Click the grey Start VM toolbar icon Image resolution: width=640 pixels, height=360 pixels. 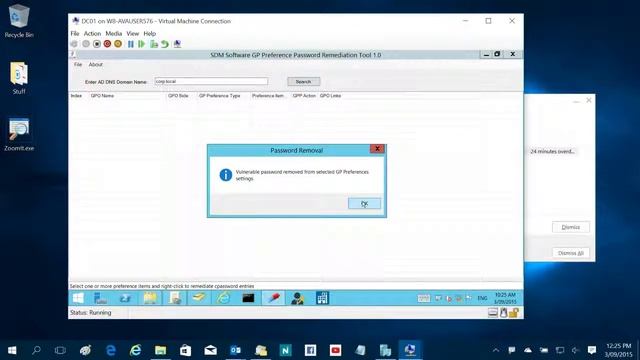pyautogui.click(x=86, y=44)
